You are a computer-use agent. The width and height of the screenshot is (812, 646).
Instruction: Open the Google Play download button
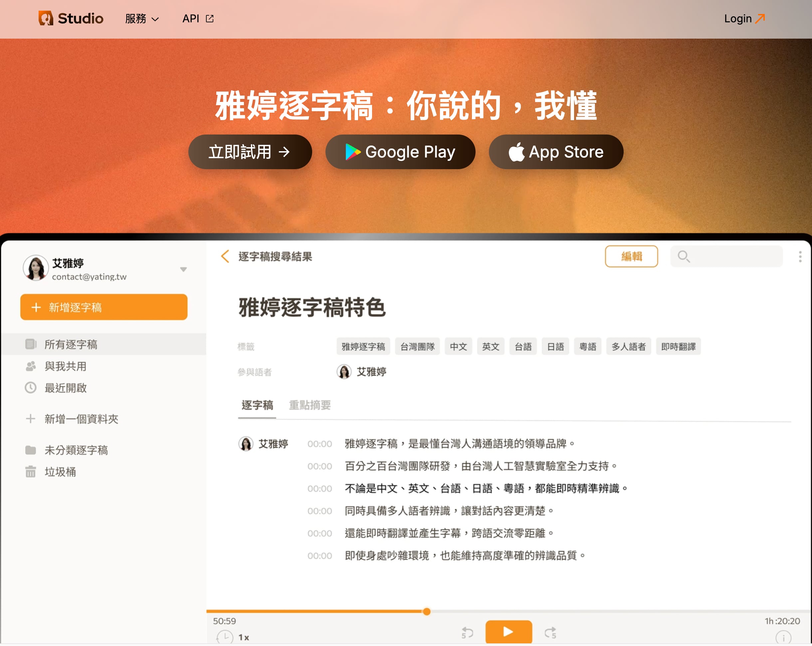coord(400,152)
